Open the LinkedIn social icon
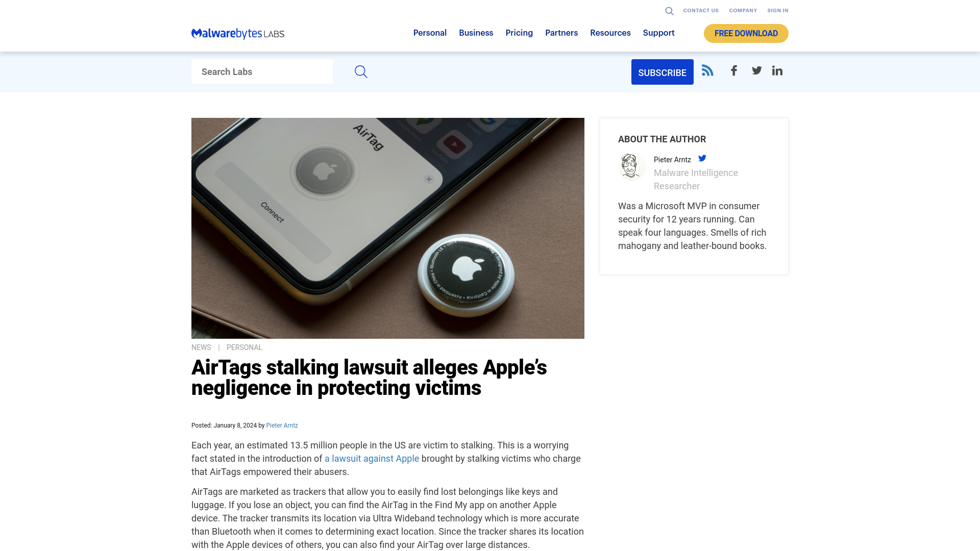The width and height of the screenshot is (980, 551). pos(777,70)
